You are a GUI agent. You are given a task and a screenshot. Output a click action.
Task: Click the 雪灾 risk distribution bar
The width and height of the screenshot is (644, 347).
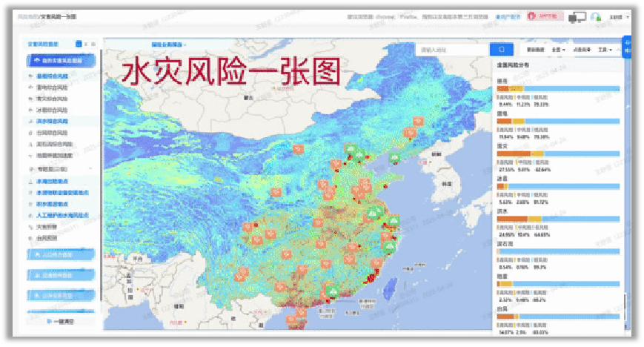tap(558, 153)
